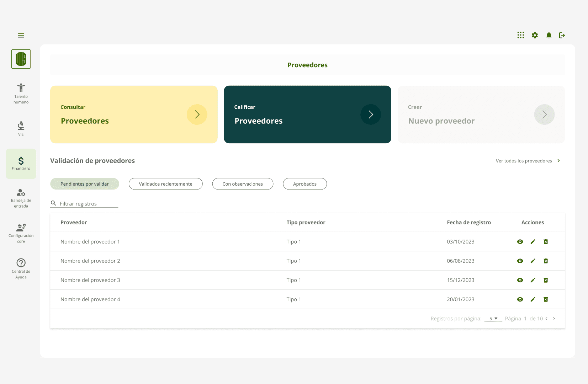Open the Consultar Proveedores card
The width and height of the screenshot is (588, 384).
coord(134,114)
